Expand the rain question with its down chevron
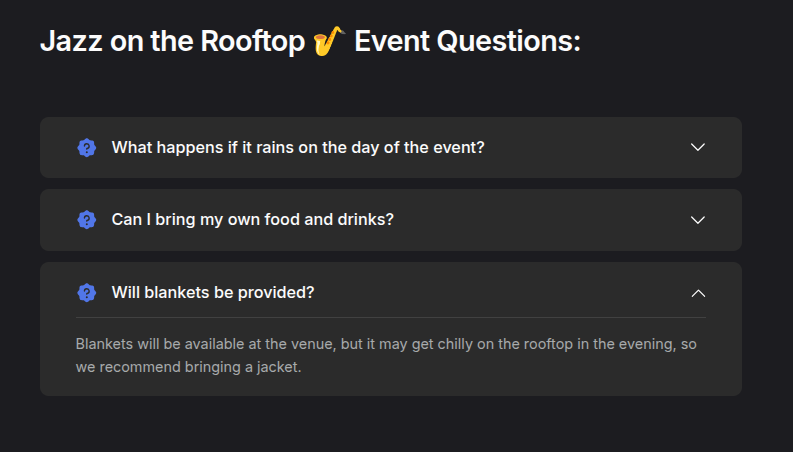This screenshot has width=793, height=452. (698, 147)
